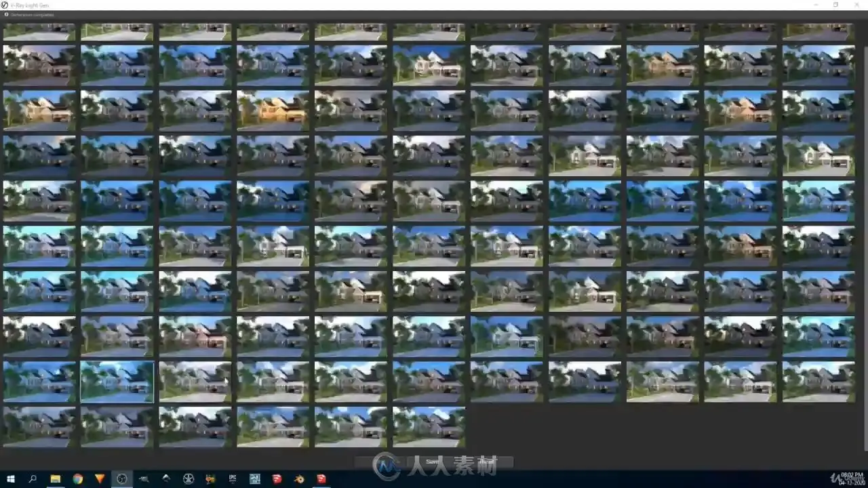Select the brightest orange sunset house thumbnail
The image size is (868, 488).
[273, 111]
